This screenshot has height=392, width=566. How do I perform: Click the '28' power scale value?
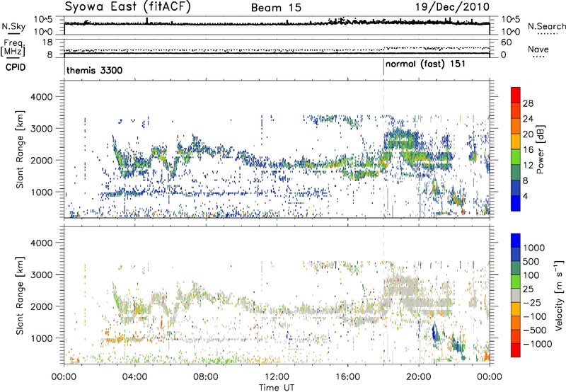point(528,103)
